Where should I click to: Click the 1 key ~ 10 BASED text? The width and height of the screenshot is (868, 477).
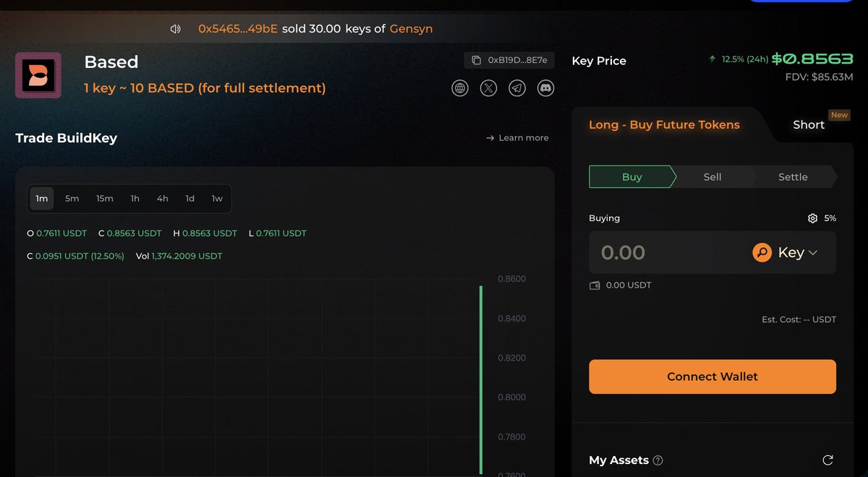205,88
